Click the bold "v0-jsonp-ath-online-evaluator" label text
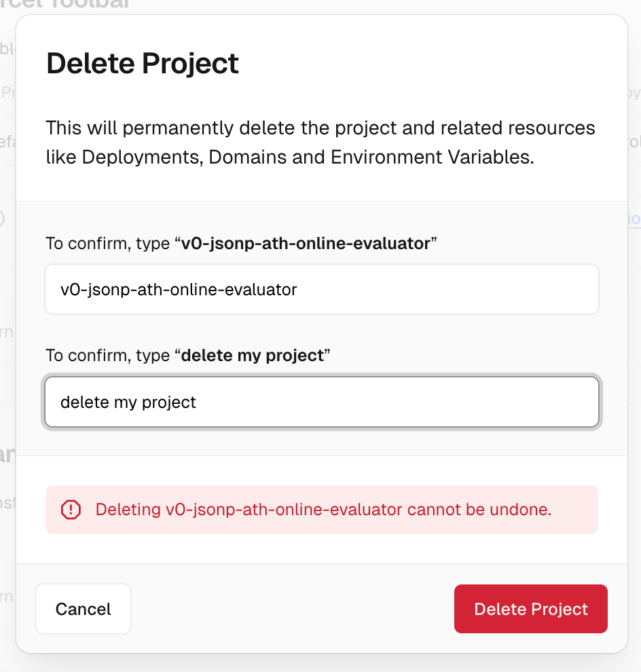Viewport: 641px width, 672px height. [306, 244]
